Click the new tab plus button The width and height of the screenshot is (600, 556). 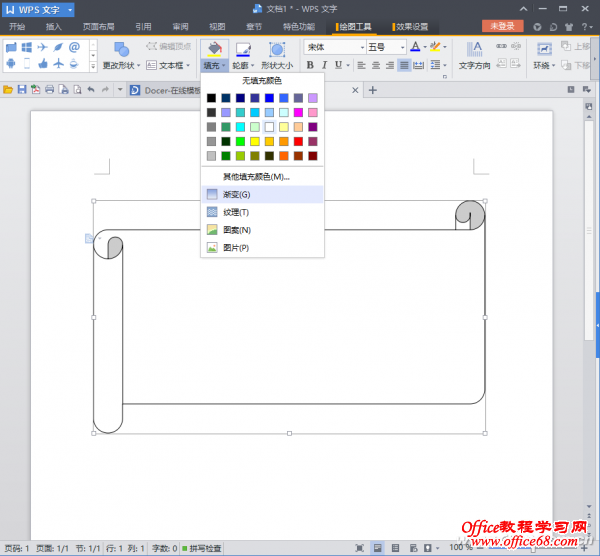pos(373,90)
